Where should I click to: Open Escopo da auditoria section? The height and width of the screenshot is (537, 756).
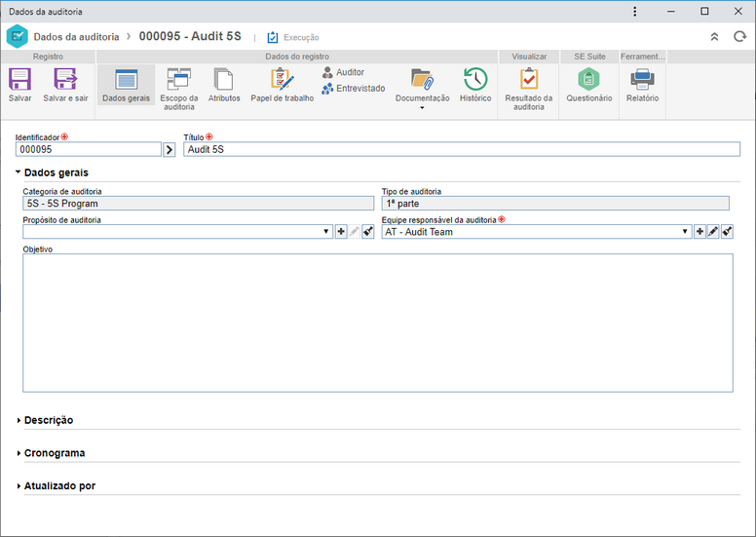click(x=179, y=89)
